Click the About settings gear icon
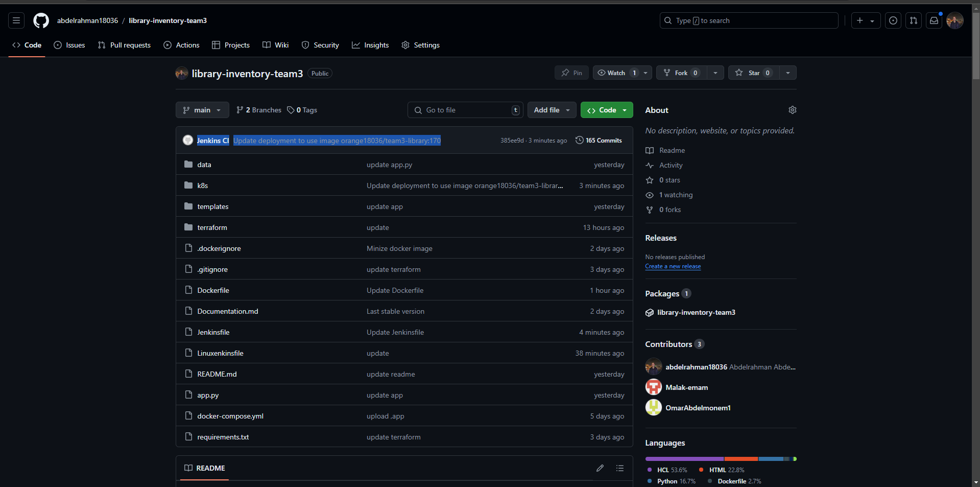The width and height of the screenshot is (980, 487). coord(793,110)
